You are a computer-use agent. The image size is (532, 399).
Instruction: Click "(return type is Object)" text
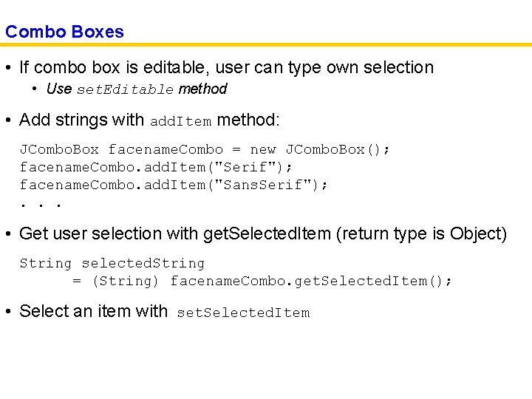point(421,233)
